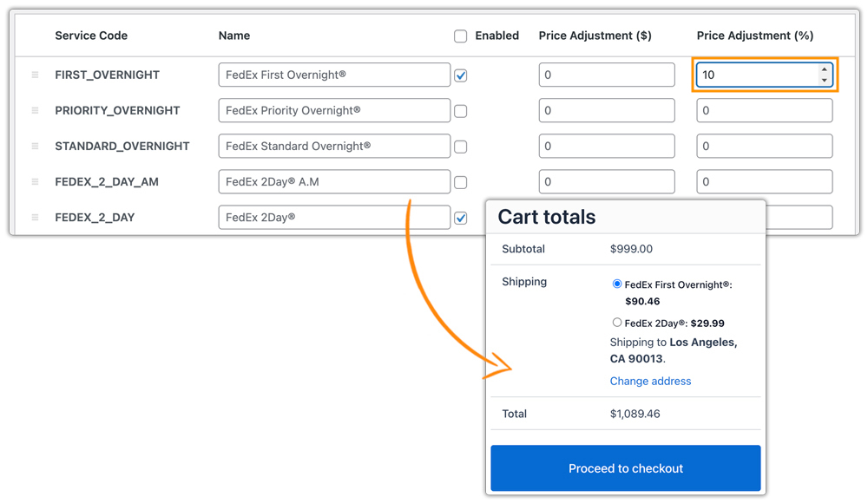
Task: Open the Change address link
Action: coord(650,381)
